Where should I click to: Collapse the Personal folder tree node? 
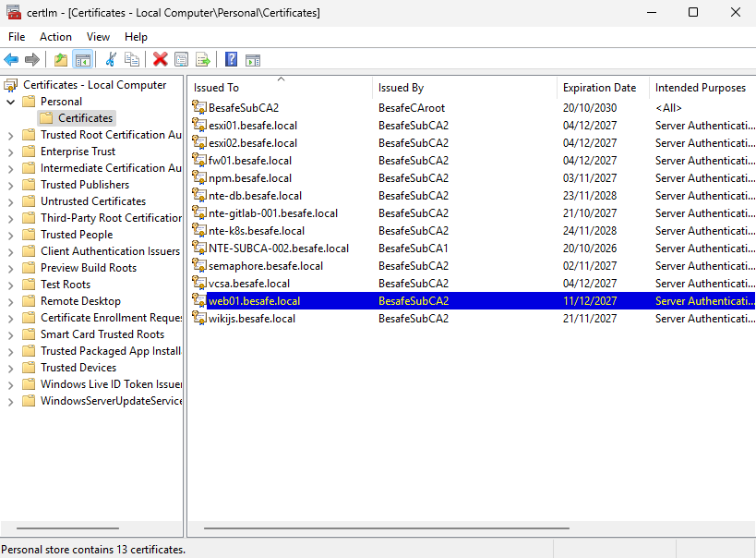10,102
